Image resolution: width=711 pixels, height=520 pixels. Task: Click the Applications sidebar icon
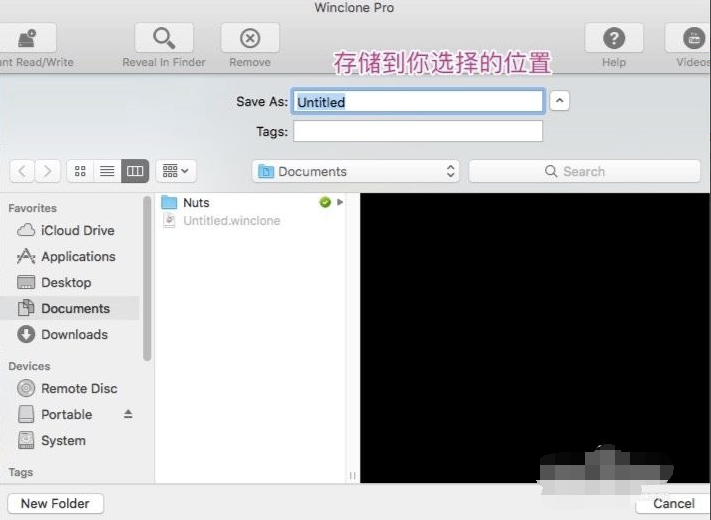pyautogui.click(x=26, y=256)
